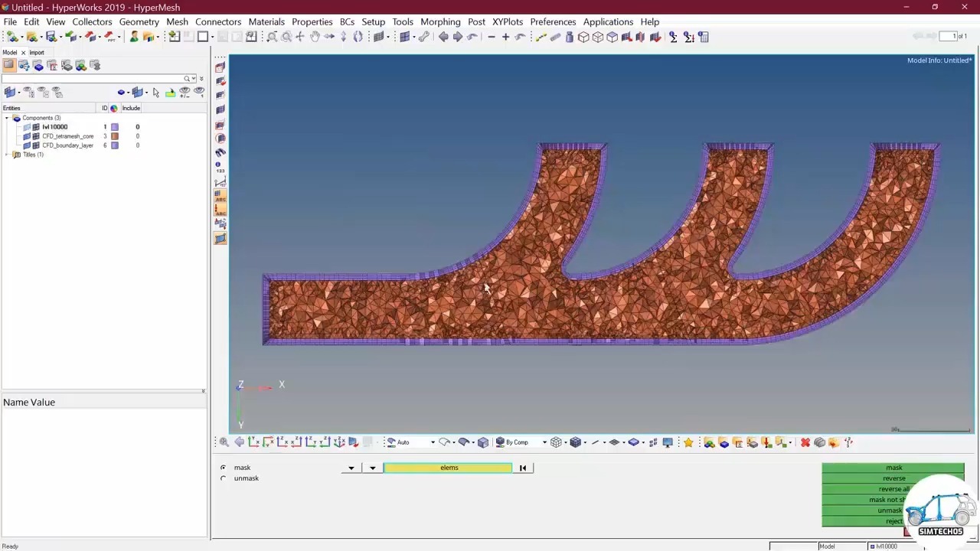Select the pan hand tool in toolbar
Image resolution: width=980 pixels, height=551 pixels.
click(x=315, y=37)
